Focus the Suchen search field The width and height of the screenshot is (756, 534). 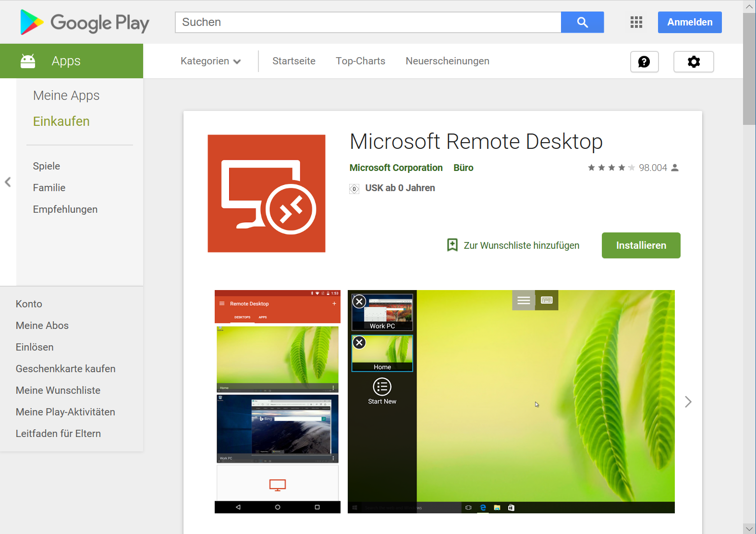(368, 22)
